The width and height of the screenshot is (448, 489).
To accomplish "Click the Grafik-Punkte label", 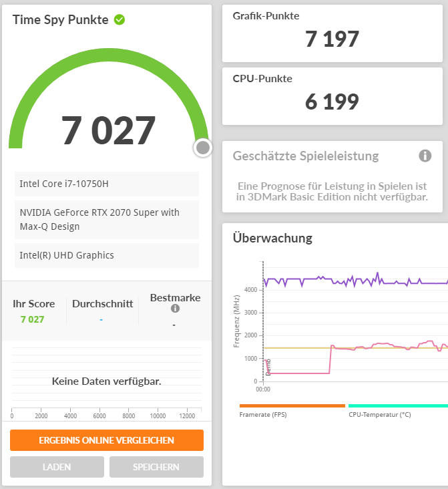I will [x=266, y=16].
